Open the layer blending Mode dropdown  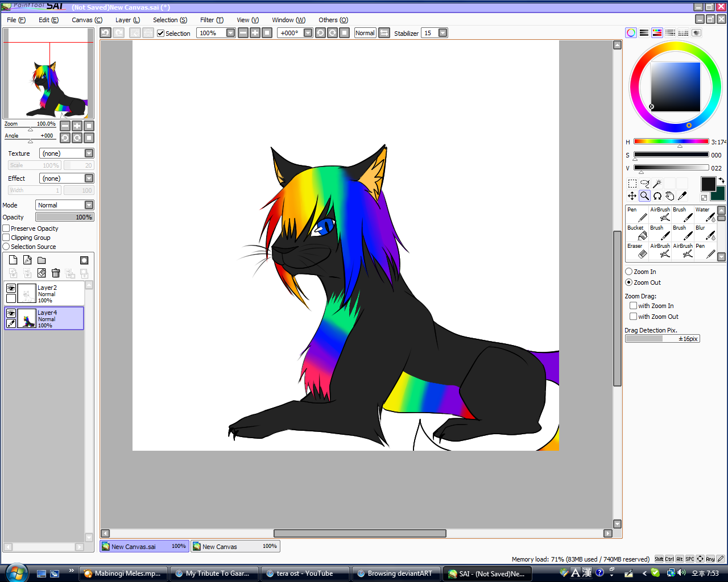pyautogui.click(x=89, y=205)
